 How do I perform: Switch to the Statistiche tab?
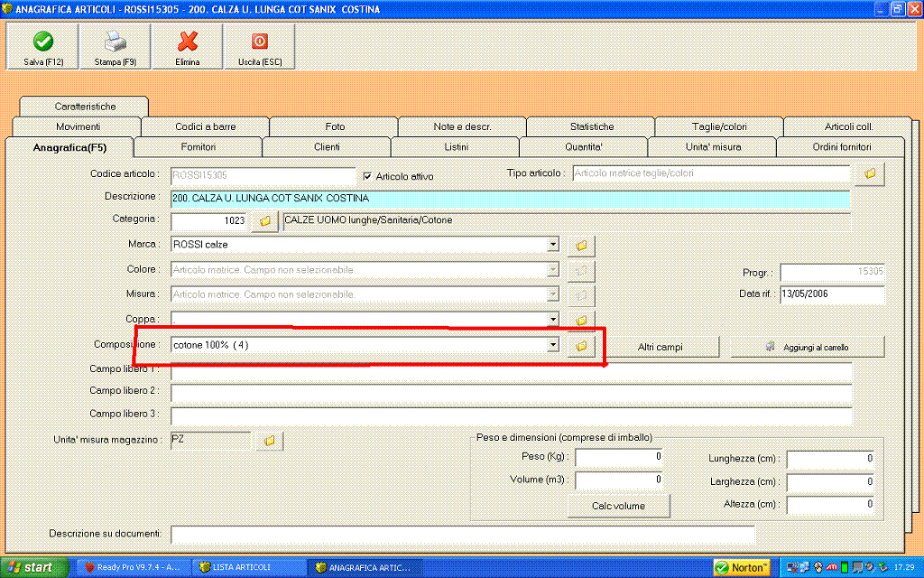pos(591,126)
